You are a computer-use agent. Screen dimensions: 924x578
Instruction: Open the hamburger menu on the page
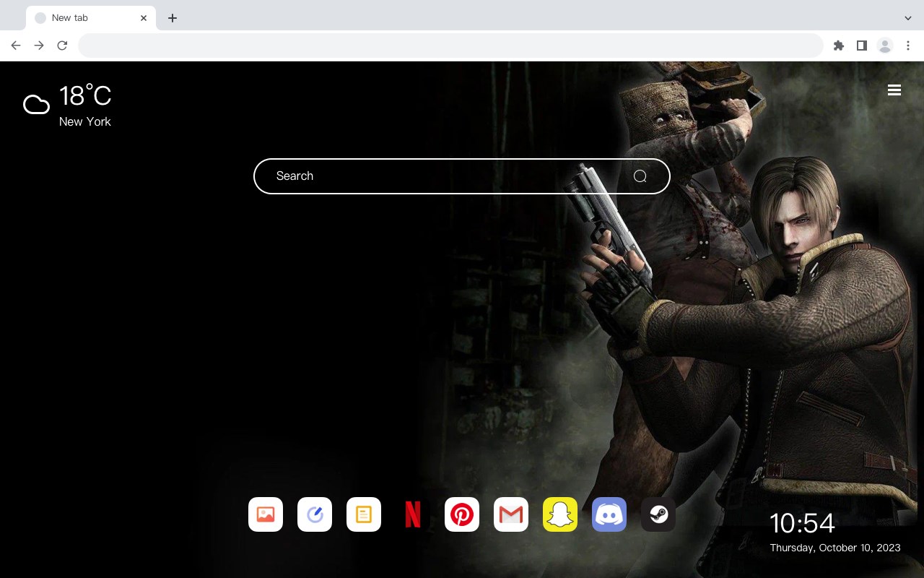pyautogui.click(x=894, y=90)
